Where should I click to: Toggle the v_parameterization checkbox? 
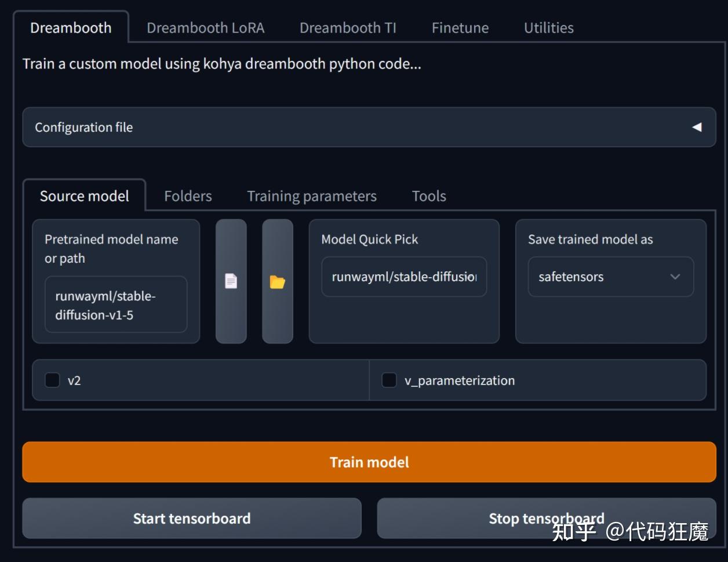[389, 380]
